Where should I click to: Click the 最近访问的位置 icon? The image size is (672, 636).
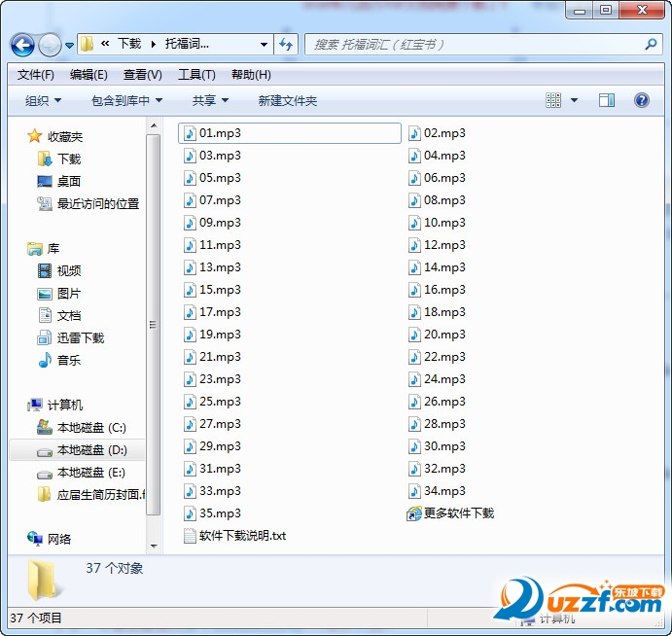[44, 203]
